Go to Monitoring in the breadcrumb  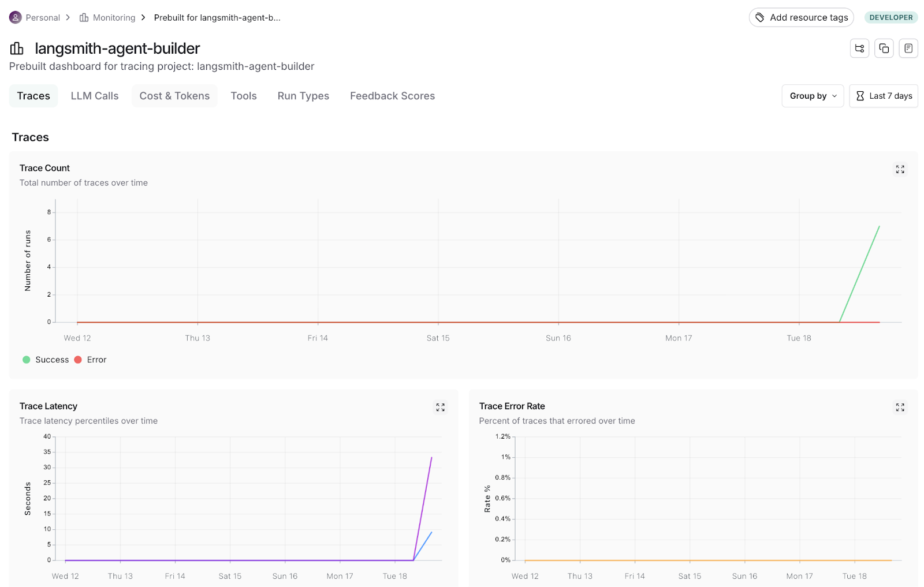tap(114, 17)
